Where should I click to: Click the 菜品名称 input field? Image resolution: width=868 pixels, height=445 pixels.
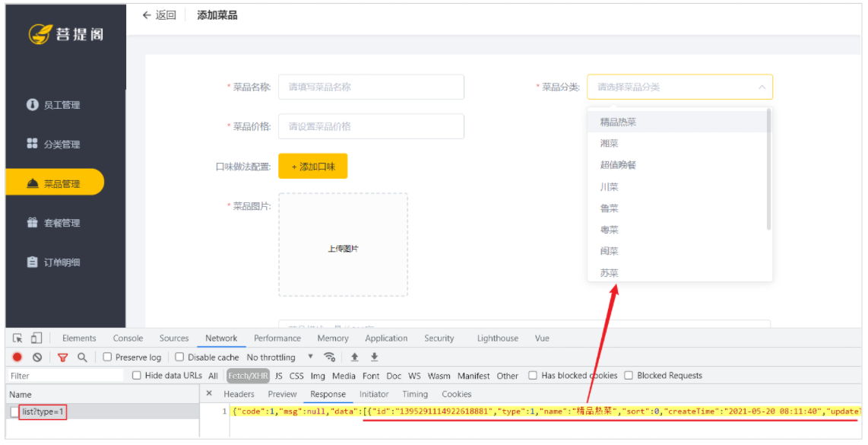click(x=371, y=87)
